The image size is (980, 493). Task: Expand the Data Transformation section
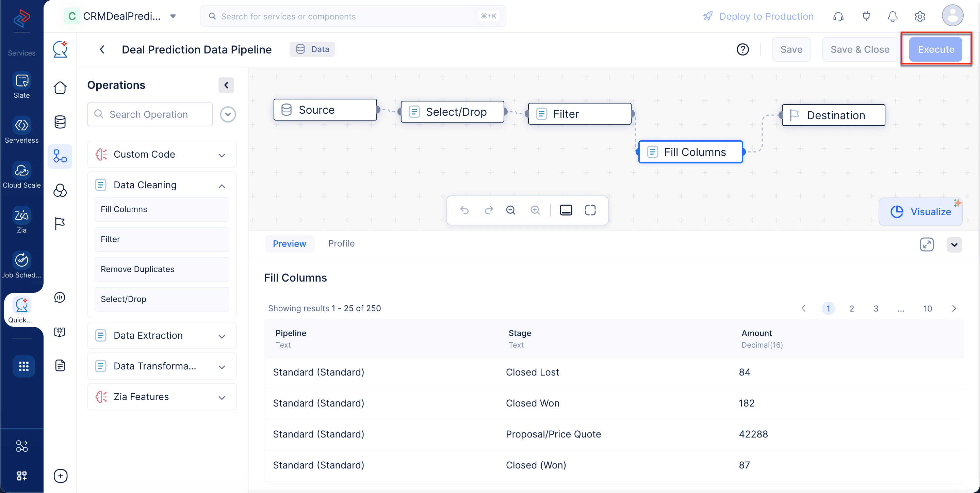pos(162,366)
